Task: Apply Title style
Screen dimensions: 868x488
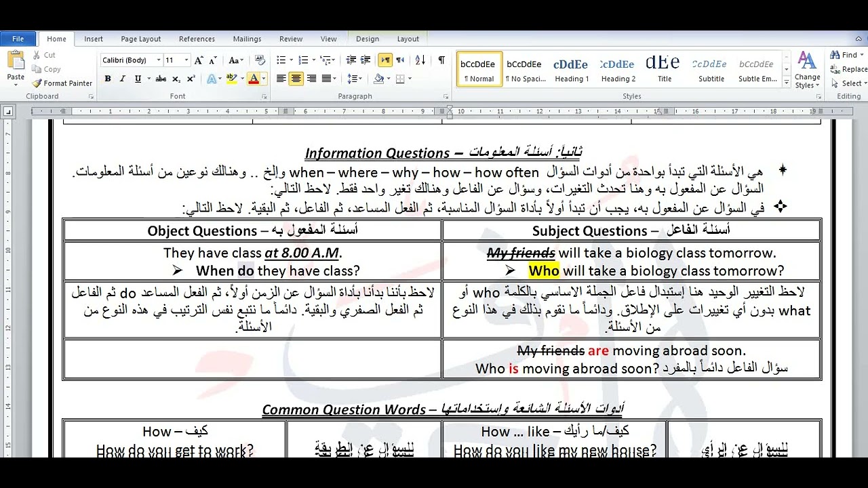Action: pos(664,70)
